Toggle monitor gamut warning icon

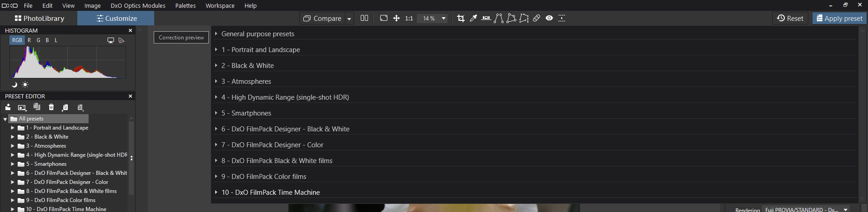(111, 40)
